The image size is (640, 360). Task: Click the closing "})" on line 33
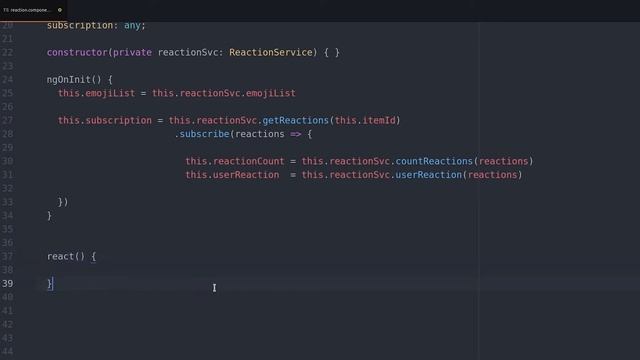tap(63, 202)
